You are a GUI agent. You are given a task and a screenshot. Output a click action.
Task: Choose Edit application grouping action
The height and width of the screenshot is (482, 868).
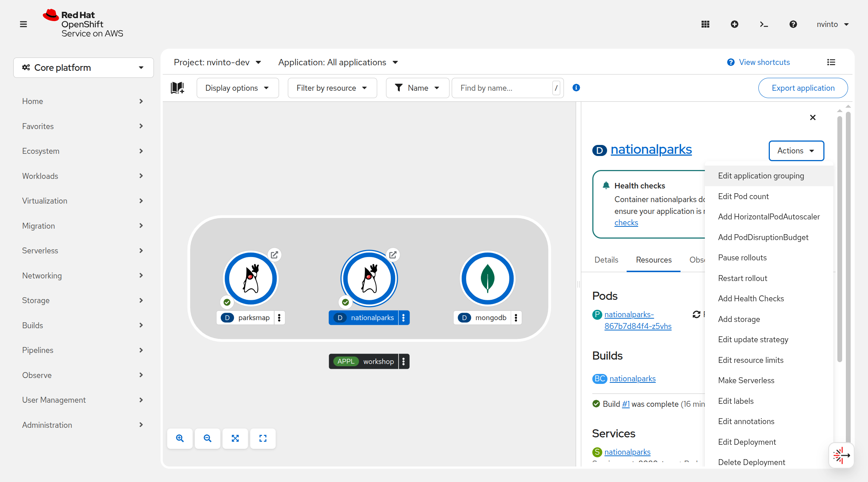point(769,176)
